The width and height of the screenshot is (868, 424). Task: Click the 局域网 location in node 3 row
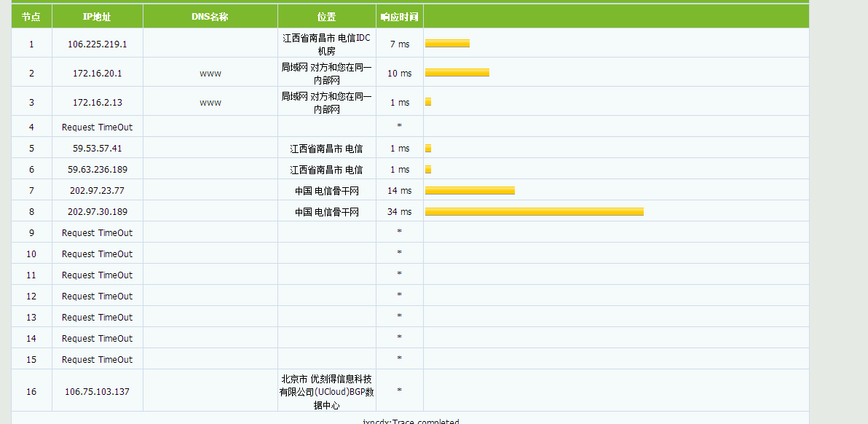[x=327, y=103]
